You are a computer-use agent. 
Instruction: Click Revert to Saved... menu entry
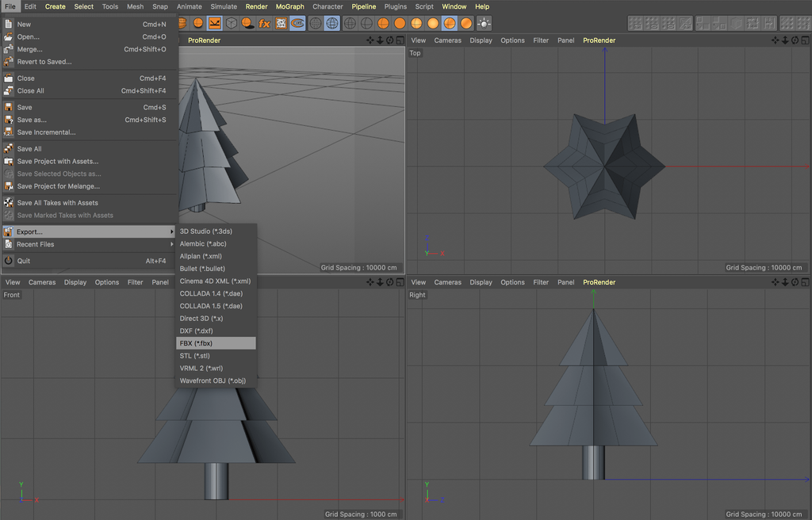(x=90, y=62)
